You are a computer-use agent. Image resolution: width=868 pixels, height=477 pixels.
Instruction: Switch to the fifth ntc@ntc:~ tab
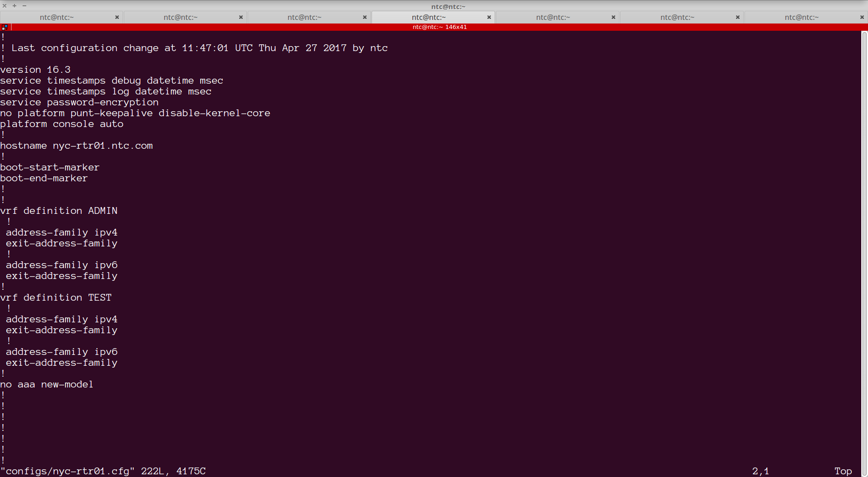552,17
